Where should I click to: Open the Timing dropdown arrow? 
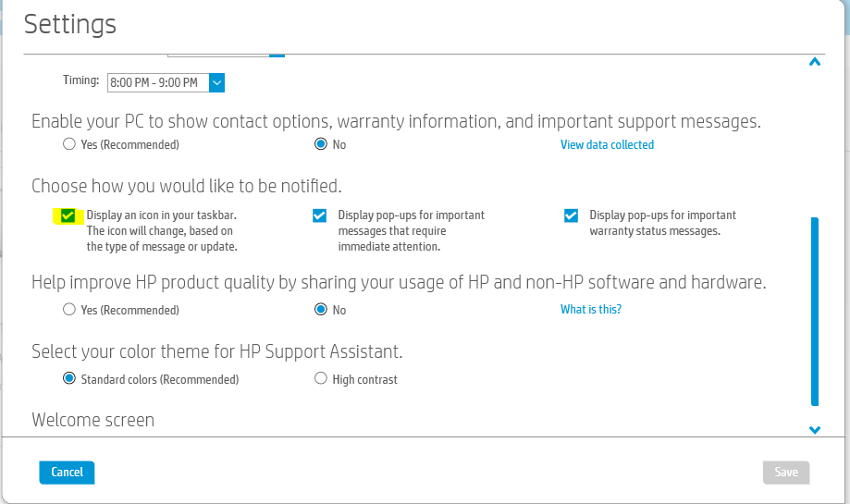point(216,83)
